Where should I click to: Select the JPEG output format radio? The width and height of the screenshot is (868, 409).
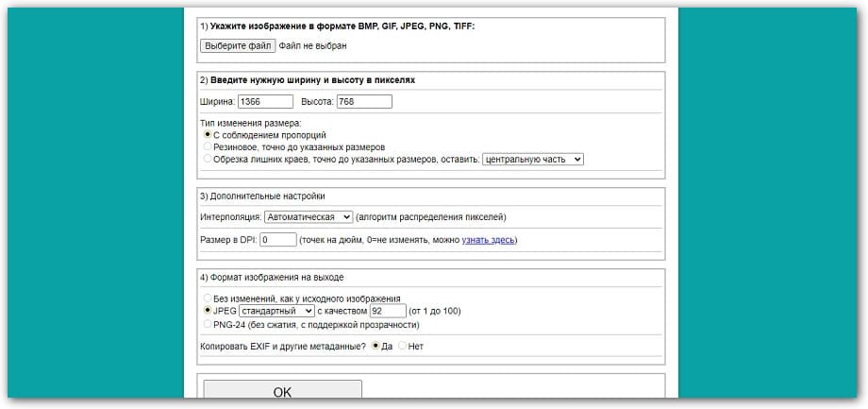209,310
